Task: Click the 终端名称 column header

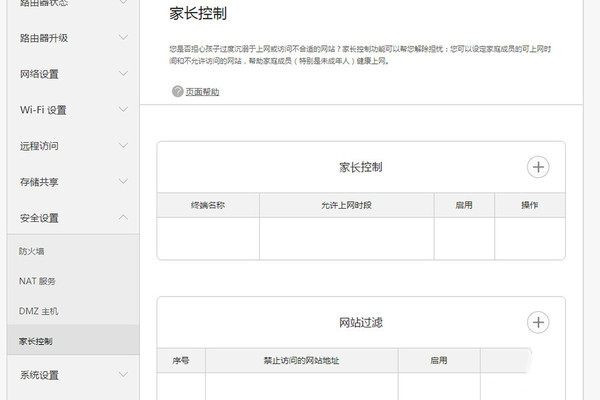Action: (207, 205)
